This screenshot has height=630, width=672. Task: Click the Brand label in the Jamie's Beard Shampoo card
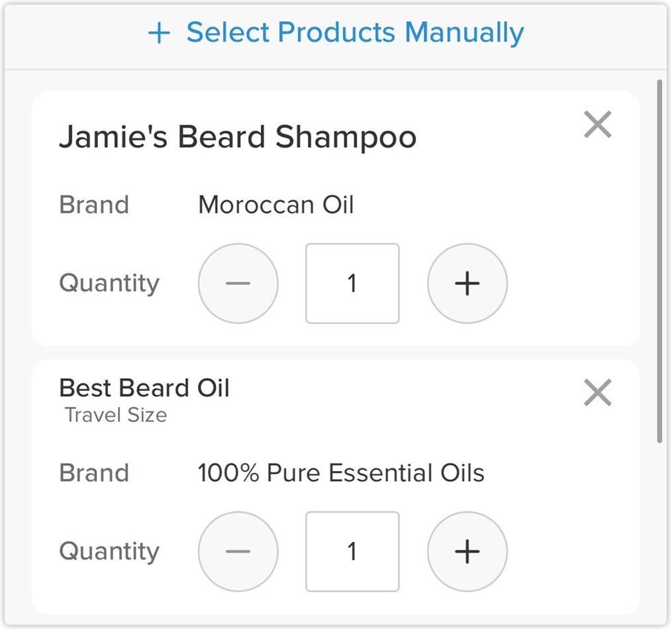[x=94, y=205]
